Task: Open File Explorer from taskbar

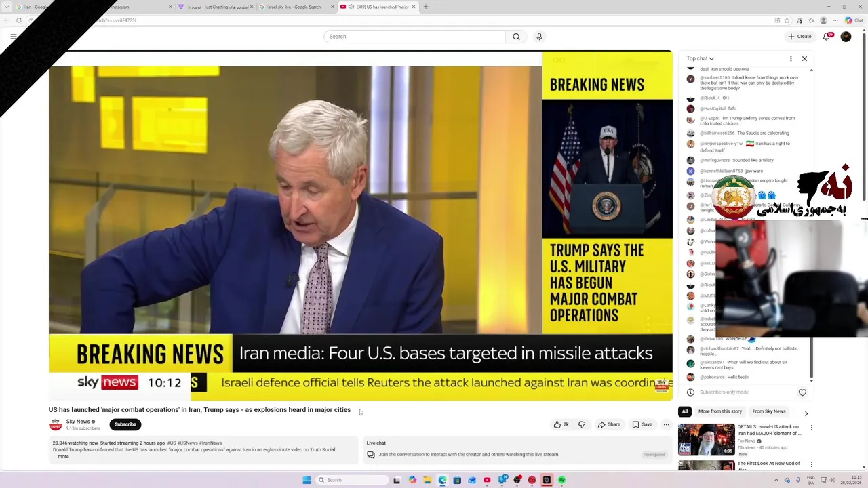Action: pyautogui.click(x=427, y=480)
